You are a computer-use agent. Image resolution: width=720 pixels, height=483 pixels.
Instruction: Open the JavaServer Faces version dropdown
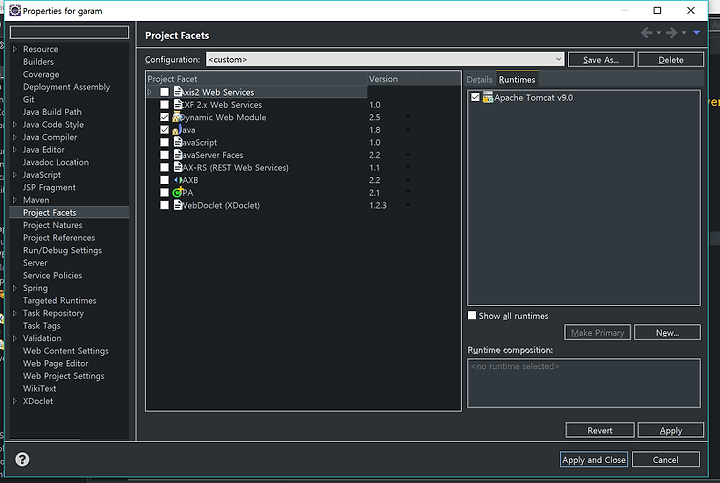point(408,155)
